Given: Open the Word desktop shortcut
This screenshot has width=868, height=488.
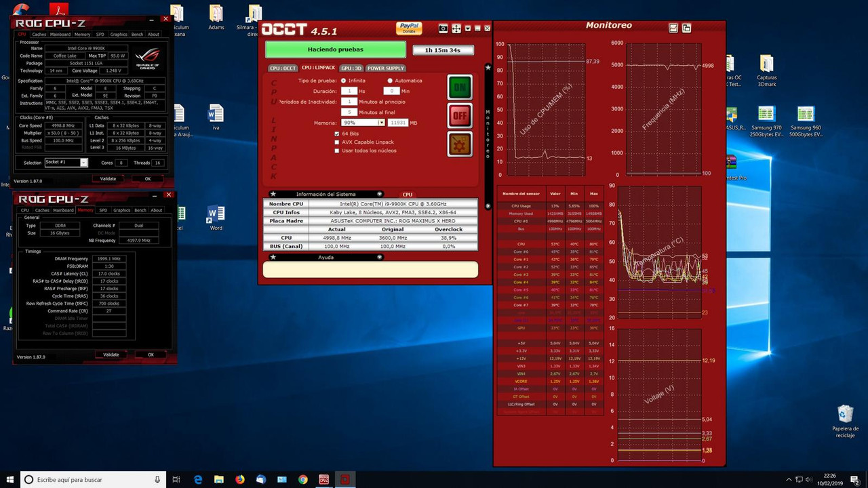Looking at the screenshot, I should point(216,218).
